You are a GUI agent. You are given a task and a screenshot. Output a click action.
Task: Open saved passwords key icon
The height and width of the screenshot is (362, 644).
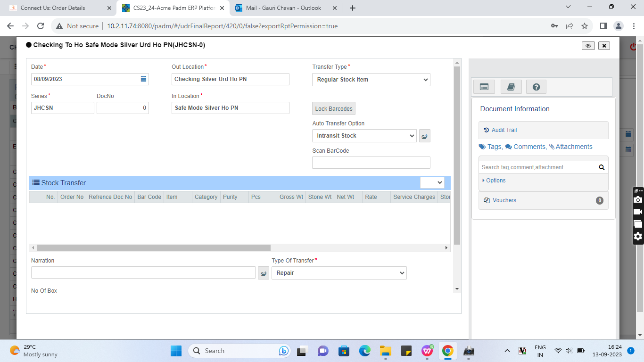pos(554,26)
